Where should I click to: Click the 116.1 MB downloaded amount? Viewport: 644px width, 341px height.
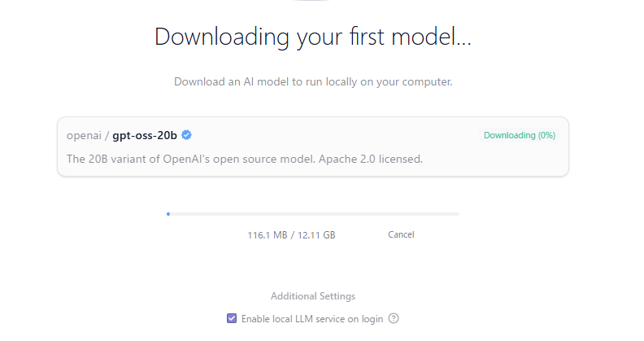[x=268, y=235]
